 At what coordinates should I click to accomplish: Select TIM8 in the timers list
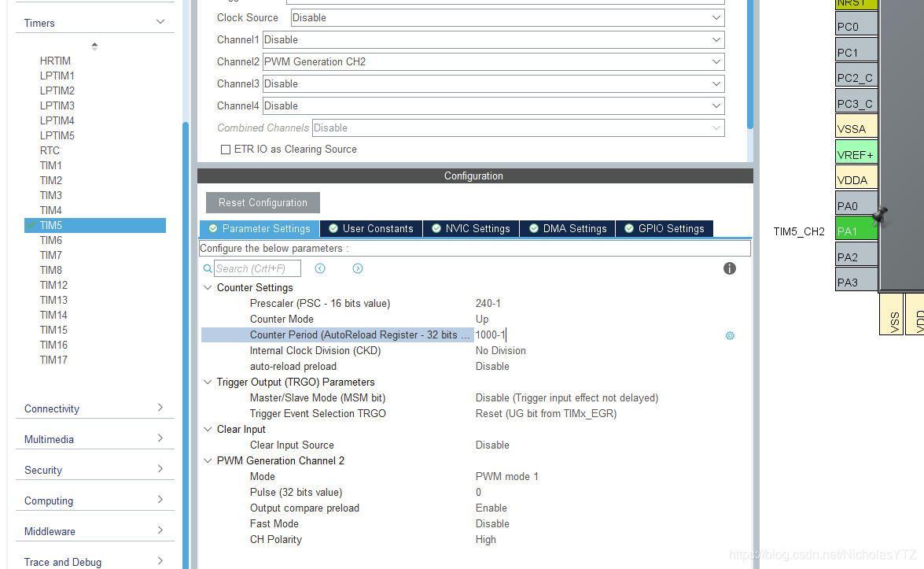click(x=50, y=270)
